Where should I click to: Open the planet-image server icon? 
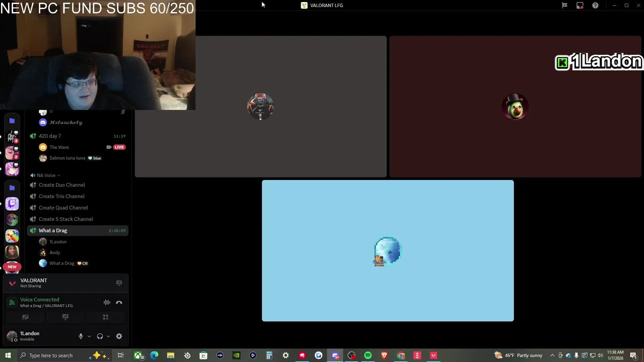point(12,220)
